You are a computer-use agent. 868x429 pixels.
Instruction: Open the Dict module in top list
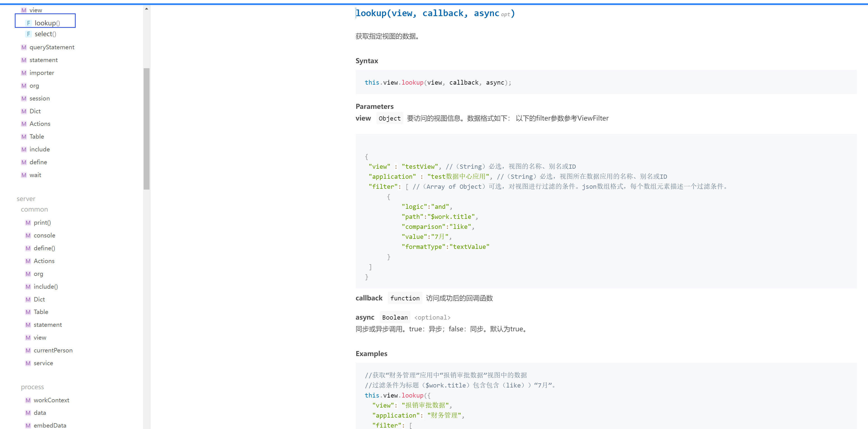pyautogui.click(x=35, y=112)
